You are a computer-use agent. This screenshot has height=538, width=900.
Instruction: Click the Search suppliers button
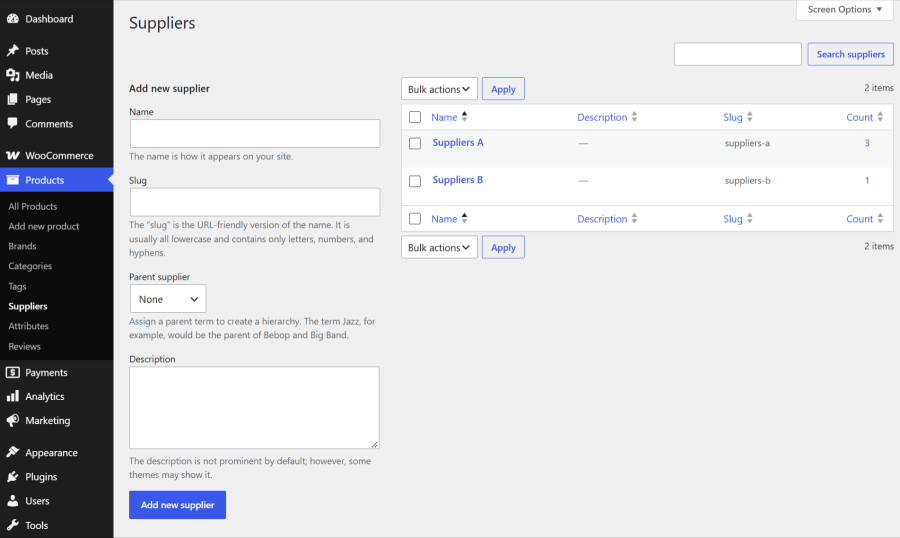[x=850, y=54]
